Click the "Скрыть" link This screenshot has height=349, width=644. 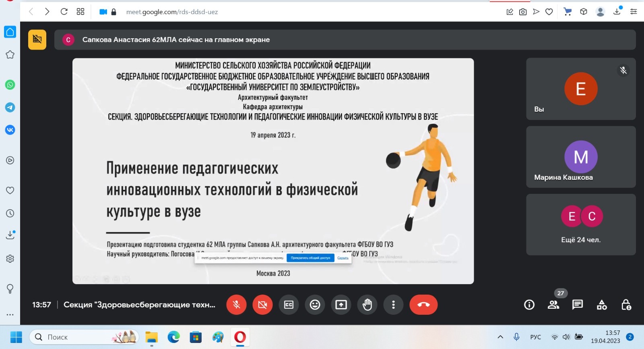click(x=343, y=258)
